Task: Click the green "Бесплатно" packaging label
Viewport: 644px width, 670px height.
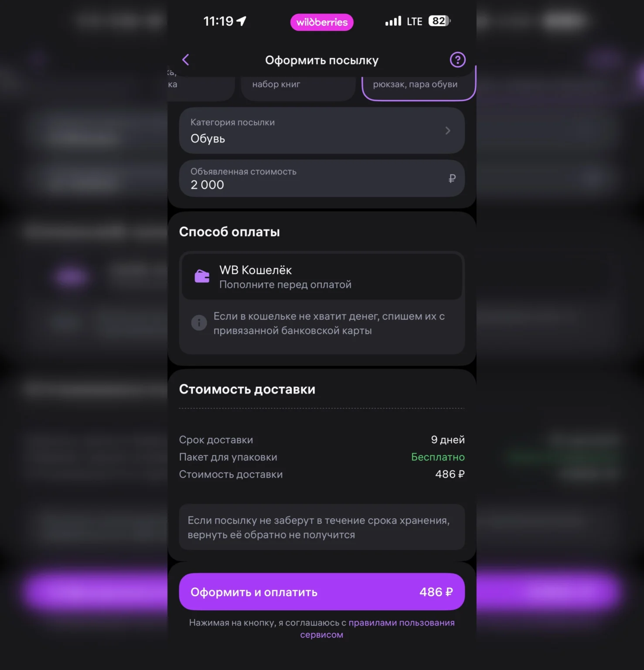Action: [x=438, y=457]
